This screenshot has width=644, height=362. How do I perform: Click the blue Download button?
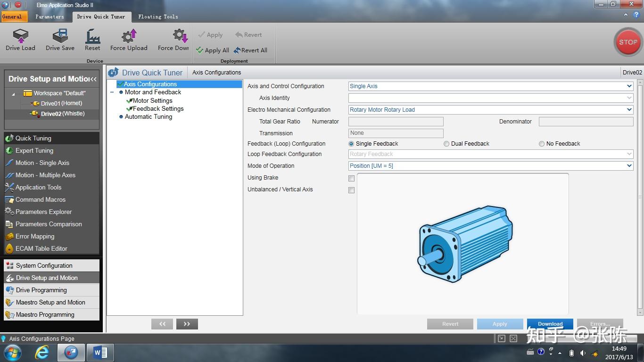pos(550,324)
